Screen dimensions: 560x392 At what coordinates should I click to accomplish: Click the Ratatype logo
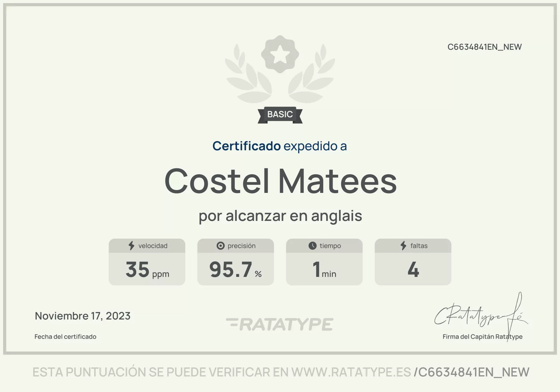(x=280, y=324)
